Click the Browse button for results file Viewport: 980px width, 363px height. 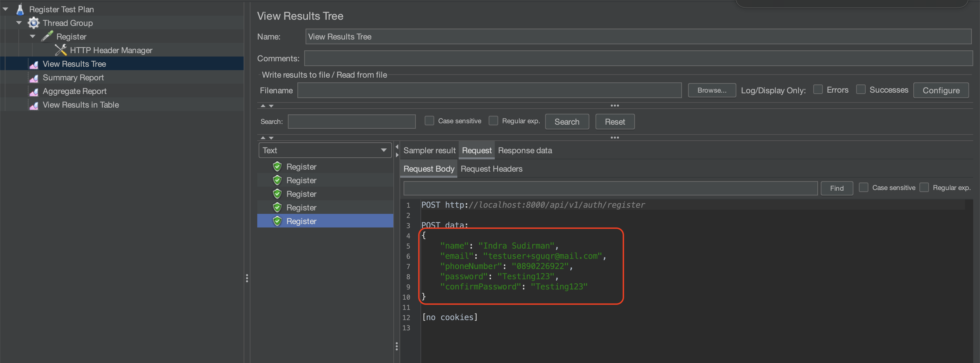click(712, 90)
